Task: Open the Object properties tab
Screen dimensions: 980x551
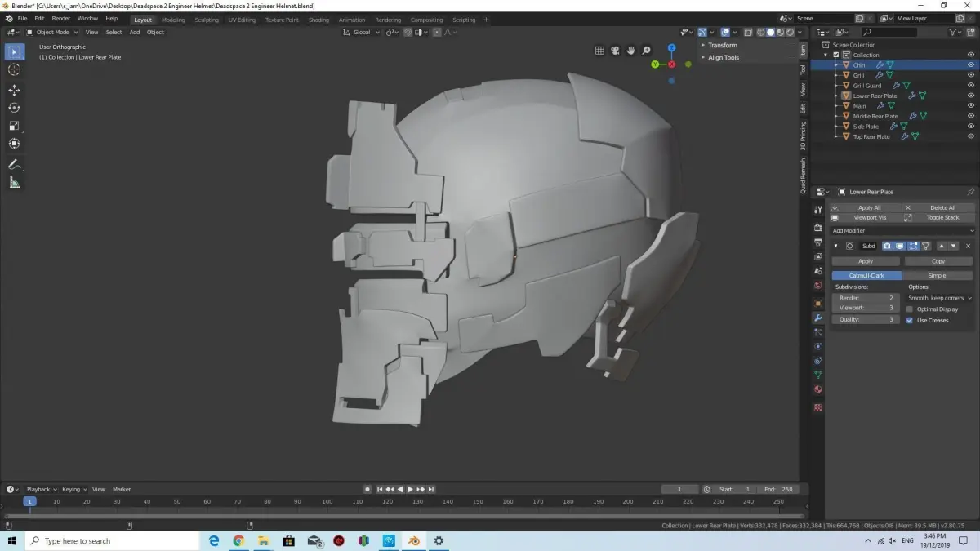Action: coord(818,303)
